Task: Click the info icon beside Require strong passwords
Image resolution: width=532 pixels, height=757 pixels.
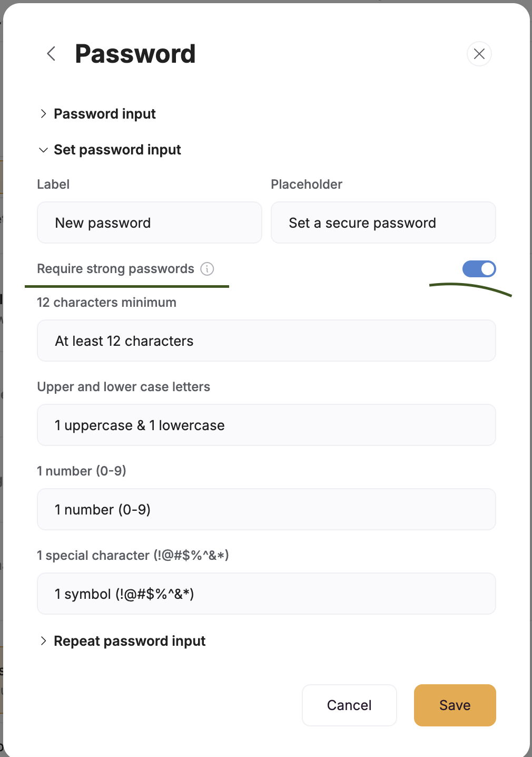Action: tap(208, 269)
